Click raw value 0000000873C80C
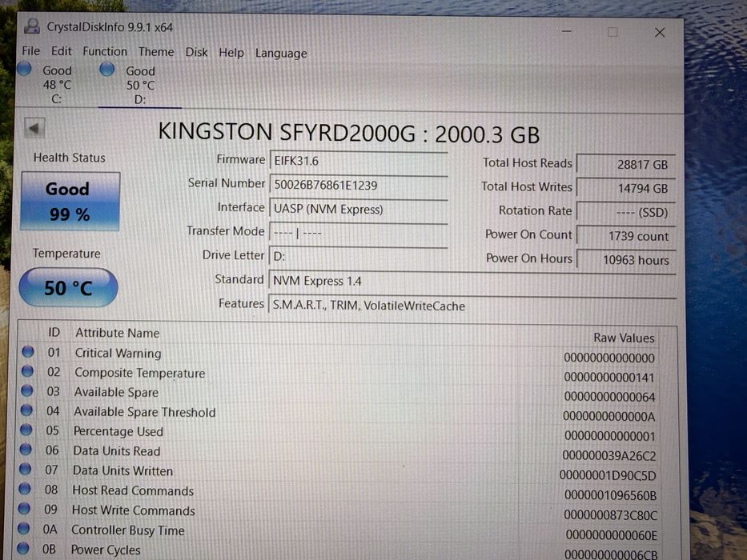The height and width of the screenshot is (560, 747). [610, 514]
